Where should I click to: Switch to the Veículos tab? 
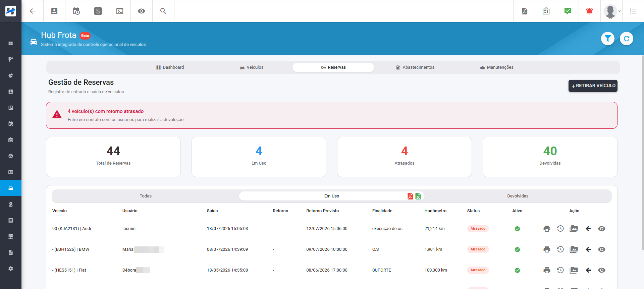pos(252,67)
